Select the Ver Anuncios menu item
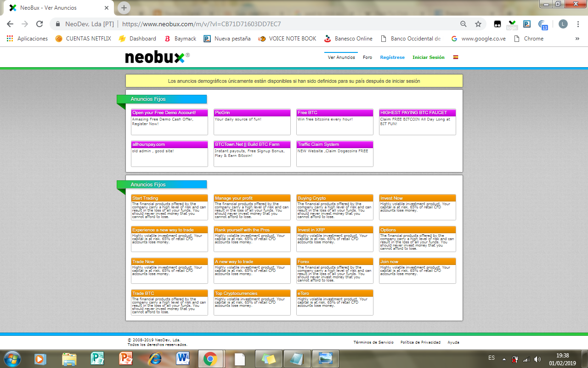This screenshot has height=368, width=588. (341, 57)
